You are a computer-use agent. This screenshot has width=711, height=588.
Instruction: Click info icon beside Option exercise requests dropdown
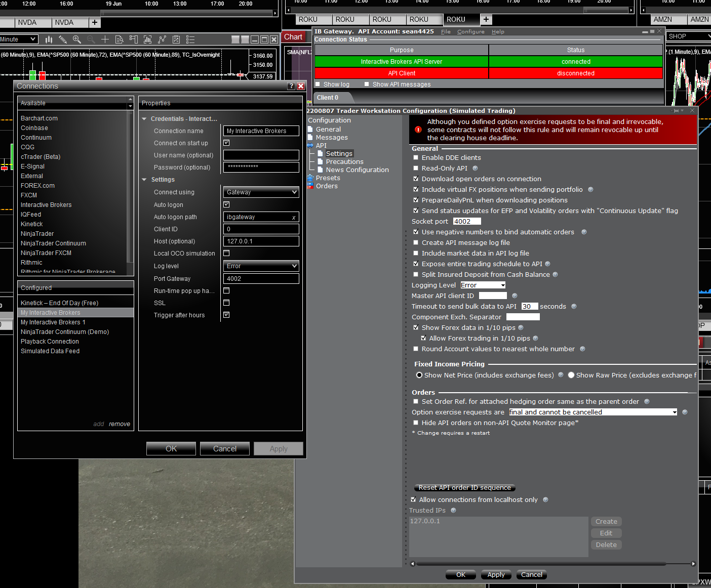(685, 412)
